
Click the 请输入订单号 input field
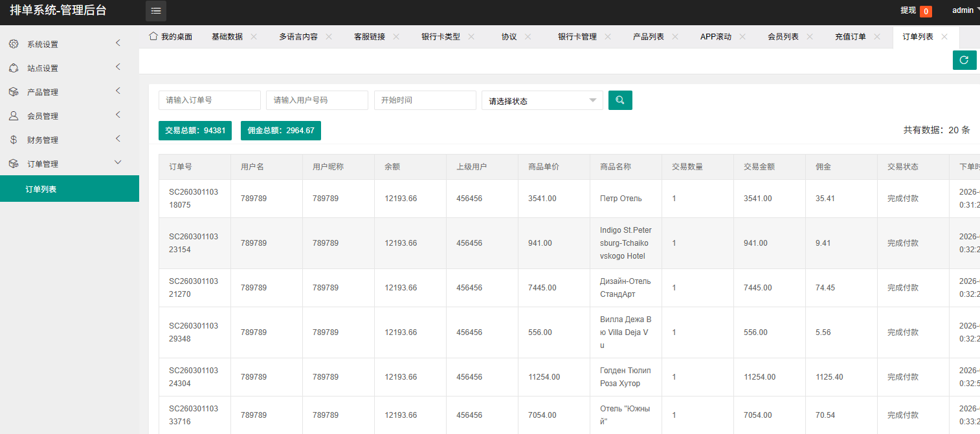pyautogui.click(x=209, y=100)
